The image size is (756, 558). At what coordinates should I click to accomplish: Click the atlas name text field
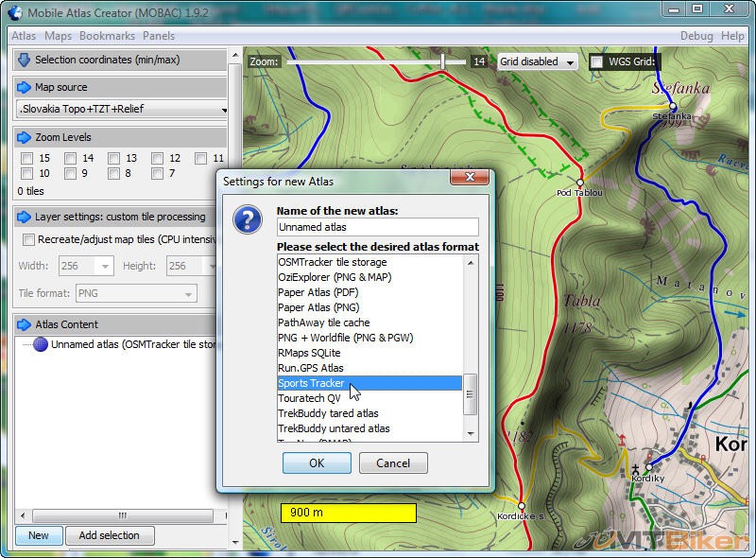coord(377,227)
